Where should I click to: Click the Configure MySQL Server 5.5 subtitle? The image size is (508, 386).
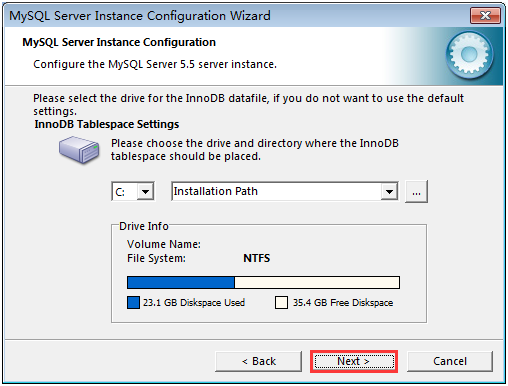click(x=155, y=64)
